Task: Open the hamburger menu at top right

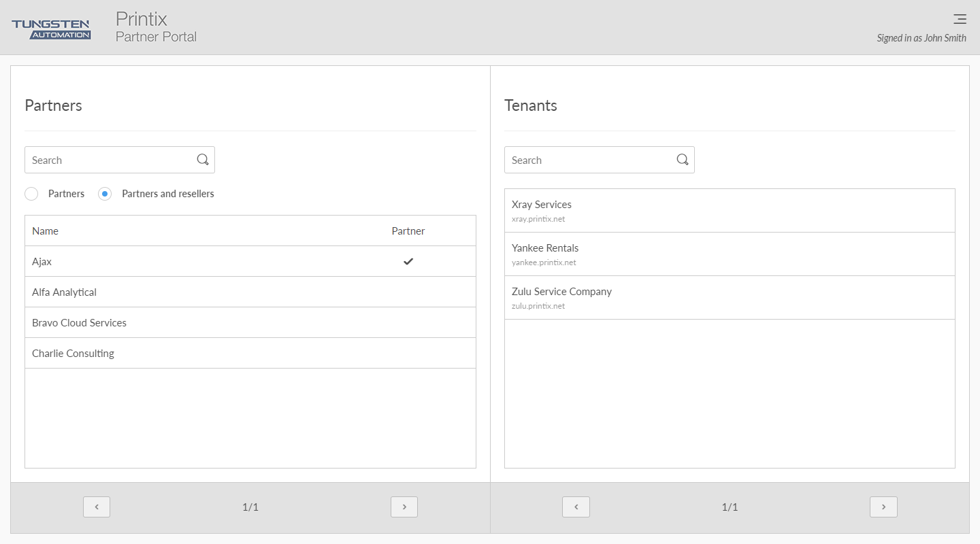Action: click(x=960, y=19)
